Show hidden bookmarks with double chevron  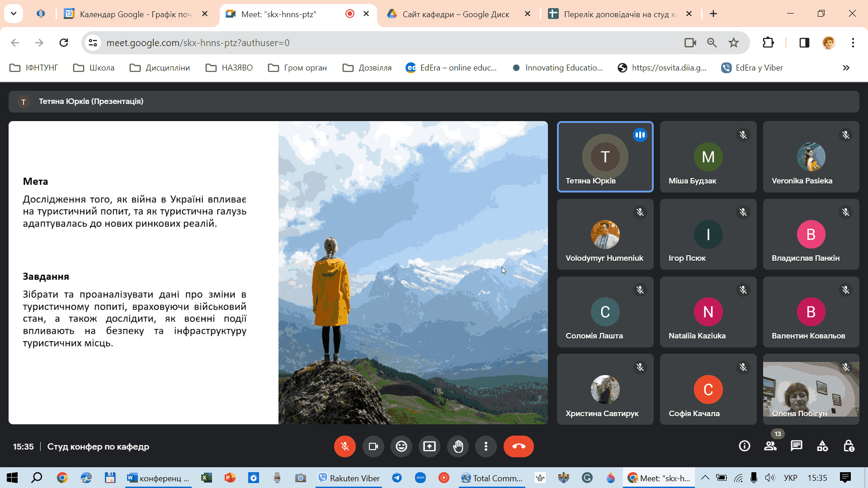click(846, 68)
